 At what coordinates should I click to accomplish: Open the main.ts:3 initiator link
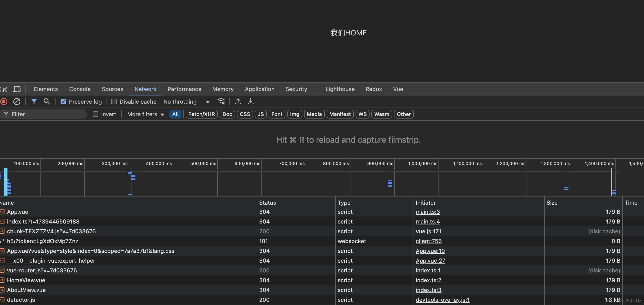point(428,212)
